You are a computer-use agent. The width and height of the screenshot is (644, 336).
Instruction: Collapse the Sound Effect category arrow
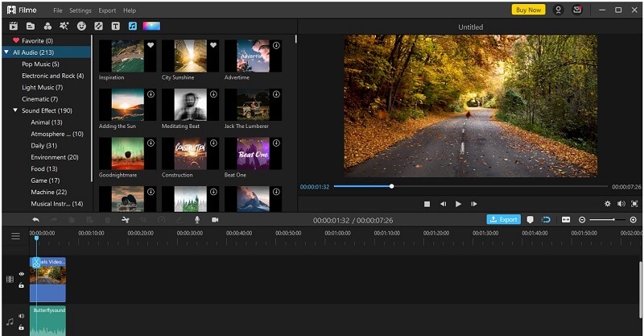15,110
